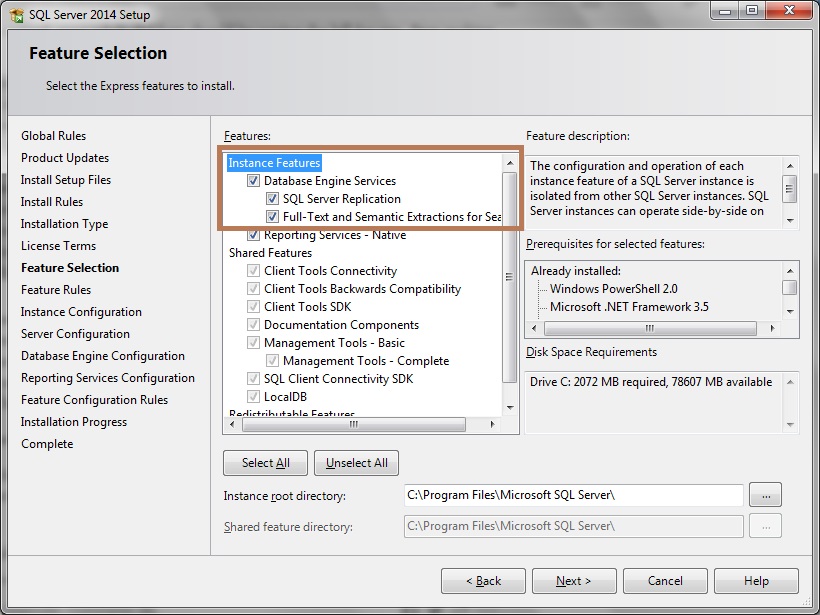The height and width of the screenshot is (615, 820).
Task: Toggle Client Tools Connectivity checkbox
Action: click(253, 271)
